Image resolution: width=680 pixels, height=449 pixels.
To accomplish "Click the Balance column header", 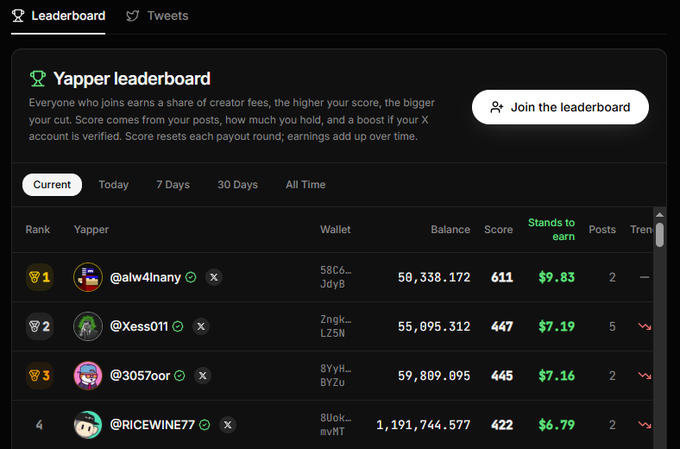I will pyautogui.click(x=450, y=229).
